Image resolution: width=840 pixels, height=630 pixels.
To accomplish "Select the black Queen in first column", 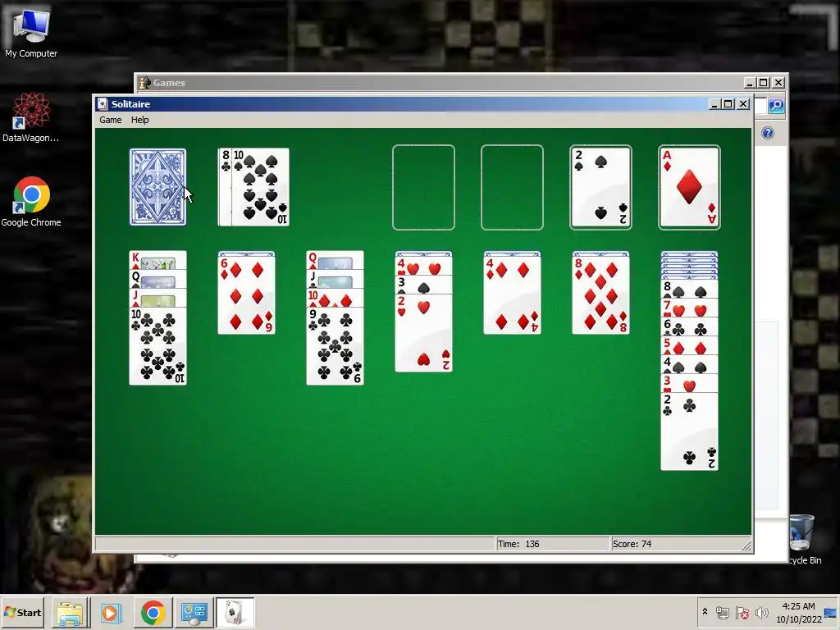I will coord(157,279).
